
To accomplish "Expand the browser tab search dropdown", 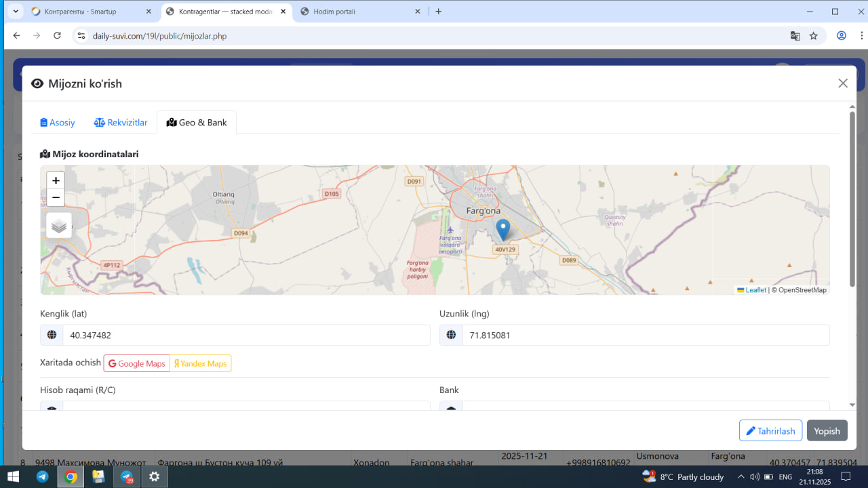I will pyautogui.click(x=16, y=12).
